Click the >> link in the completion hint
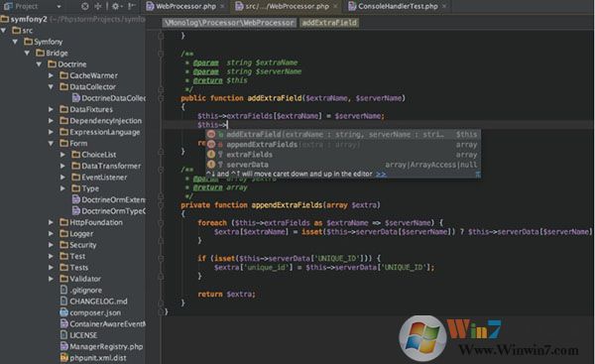Screen dimensions: 595x364 pos(381,175)
